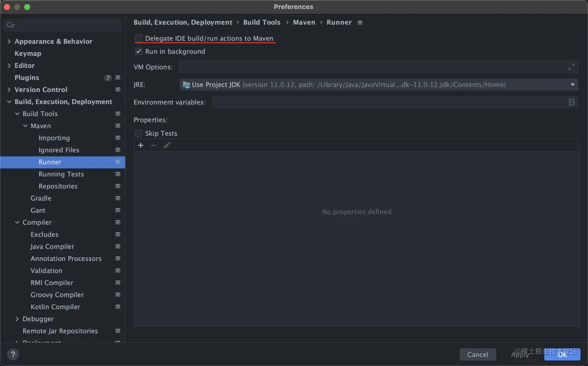
Task: Click the search magnifier icon
Action: 11,25
